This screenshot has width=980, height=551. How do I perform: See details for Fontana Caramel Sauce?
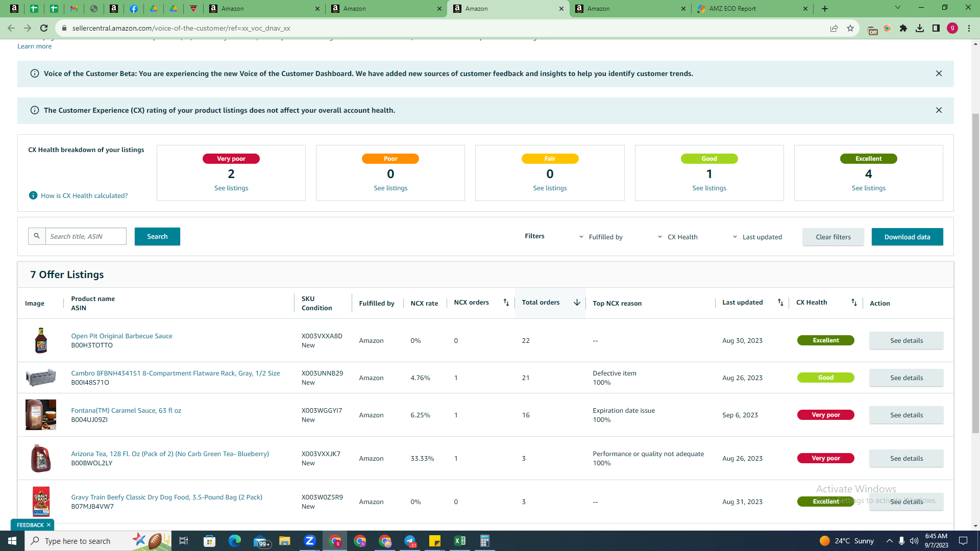click(x=906, y=415)
